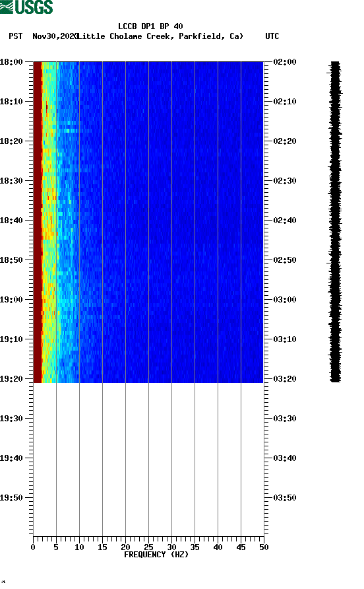This screenshot has height=589, width=364.
Task: Click the '19:50' PST time label
Action: [x=11, y=498]
